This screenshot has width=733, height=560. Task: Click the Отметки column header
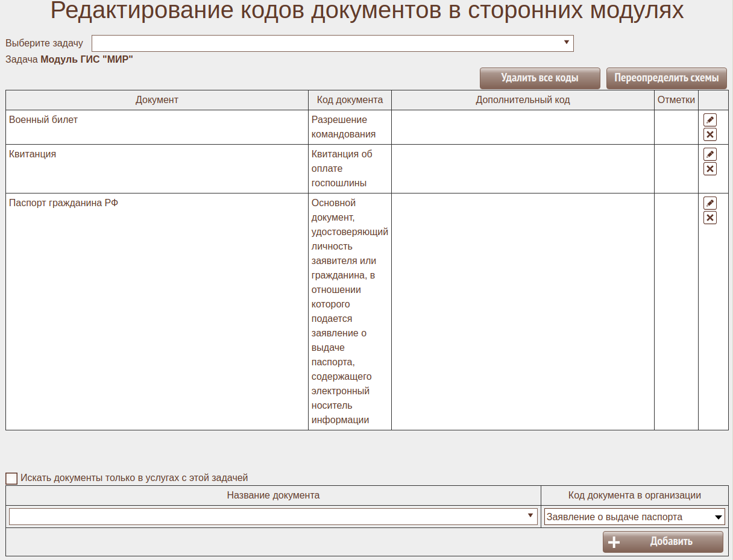[676, 100]
